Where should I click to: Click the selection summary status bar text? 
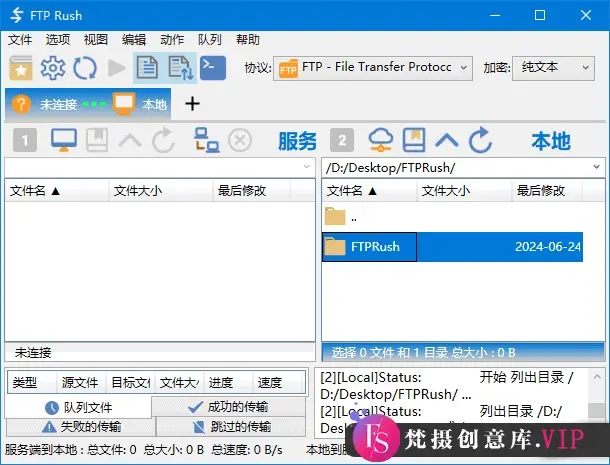coord(423,353)
